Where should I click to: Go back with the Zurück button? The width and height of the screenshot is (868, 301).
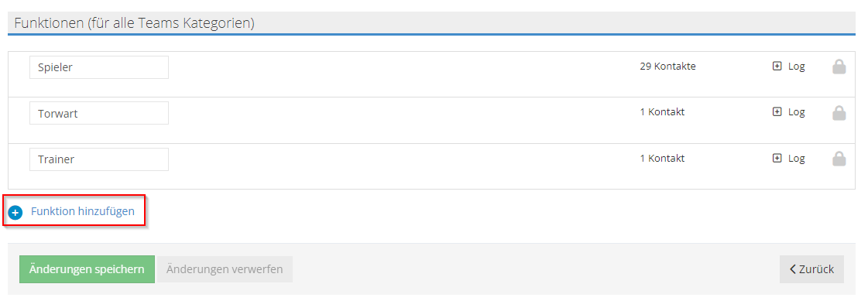(811, 269)
